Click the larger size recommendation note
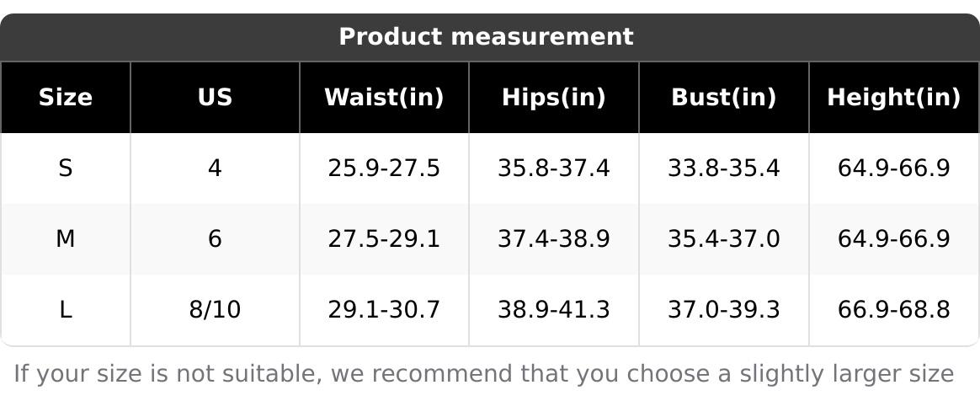The height and width of the screenshot is (401, 980). [x=484, y=373]
